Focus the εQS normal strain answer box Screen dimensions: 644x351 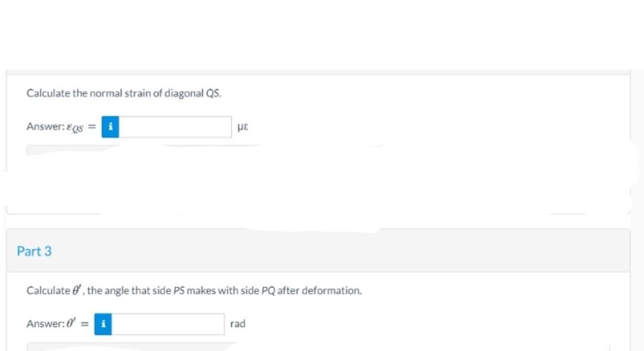pyautogui.click(x=175, y=127)
